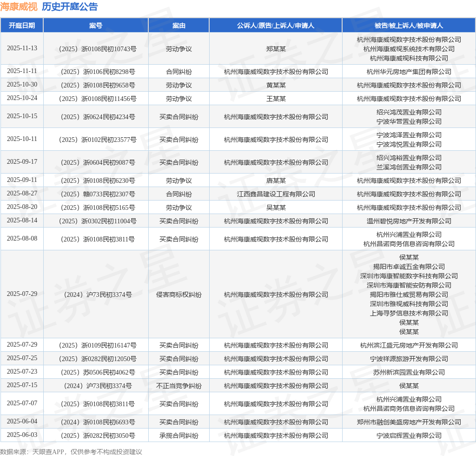Click date cell 2025-11-13
Viewport: 476px width, 456px height.
[22, 48]
